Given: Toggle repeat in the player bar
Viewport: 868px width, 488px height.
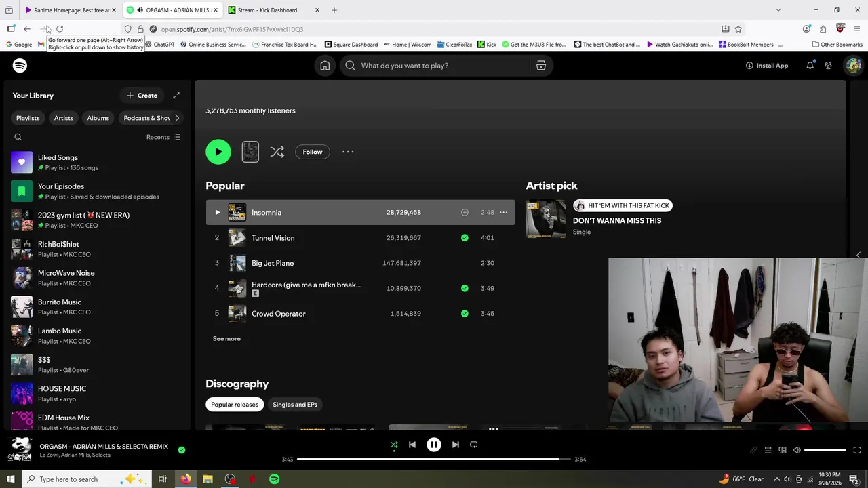Looking at the screenshot, I should tap(474, 445).
